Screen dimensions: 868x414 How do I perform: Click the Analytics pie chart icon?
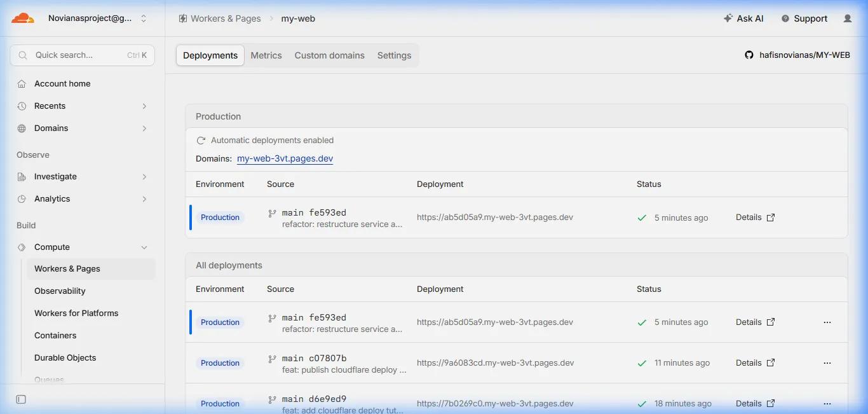pyautogui.click(x=22, y=199)
